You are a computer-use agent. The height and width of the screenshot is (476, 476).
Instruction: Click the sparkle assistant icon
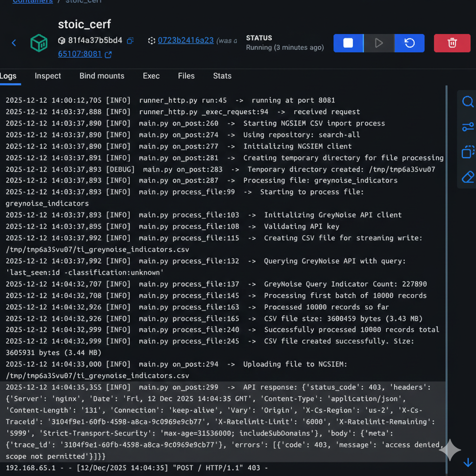coord(450,450)
